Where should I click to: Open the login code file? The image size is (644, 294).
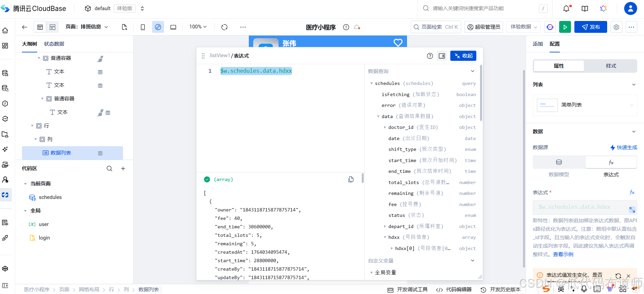(44, 238)
